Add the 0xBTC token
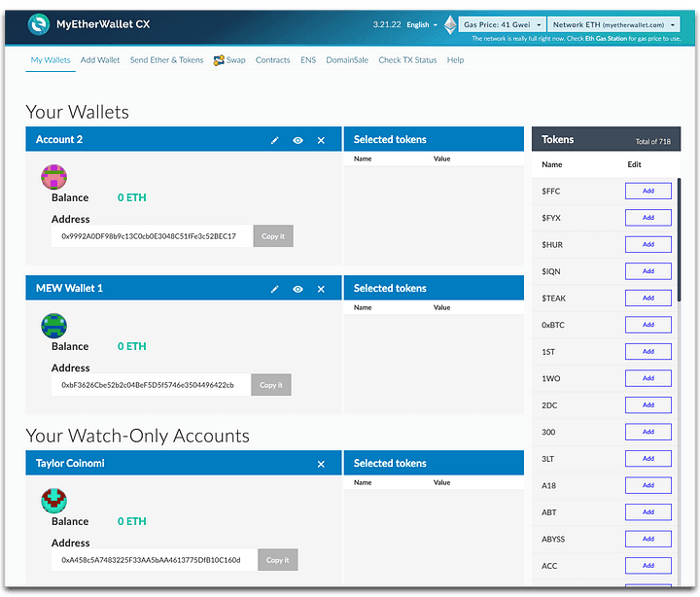Viewport: 700px width, 597px height. point(648,325)
